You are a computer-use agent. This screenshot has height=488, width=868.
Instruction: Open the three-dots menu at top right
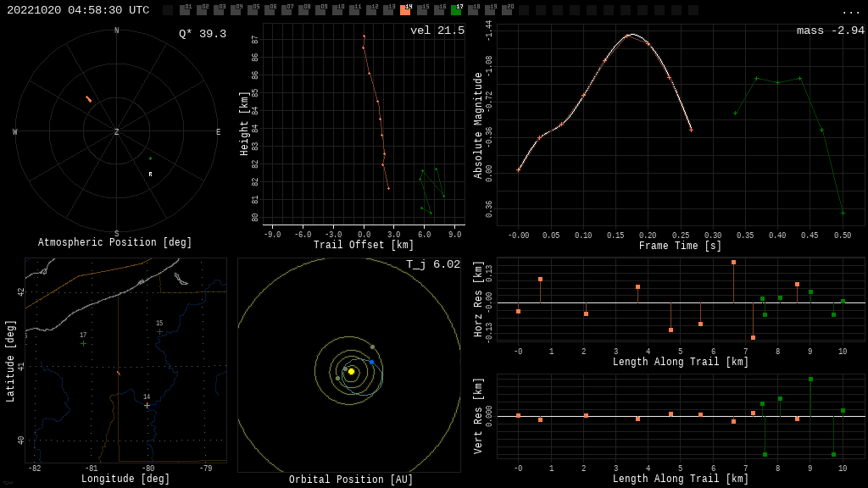850,12
